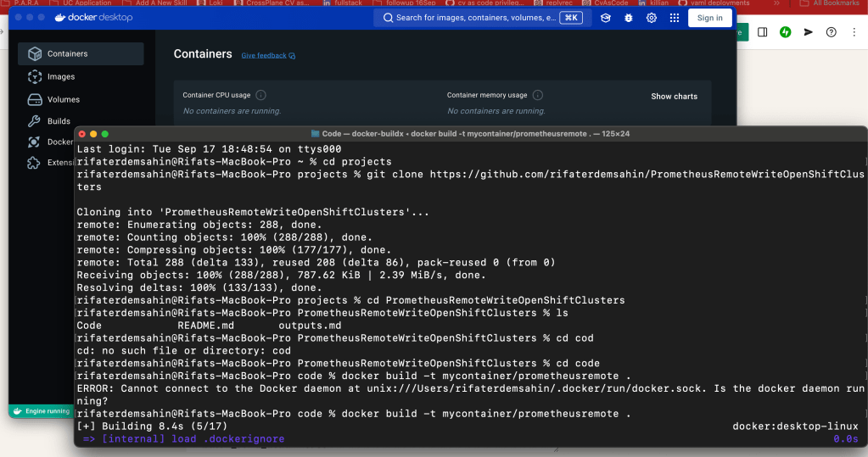Open Docker Desktop settings gear
Image resolution: width=868 pixels, height=457 pixels.
coord(652,18)
